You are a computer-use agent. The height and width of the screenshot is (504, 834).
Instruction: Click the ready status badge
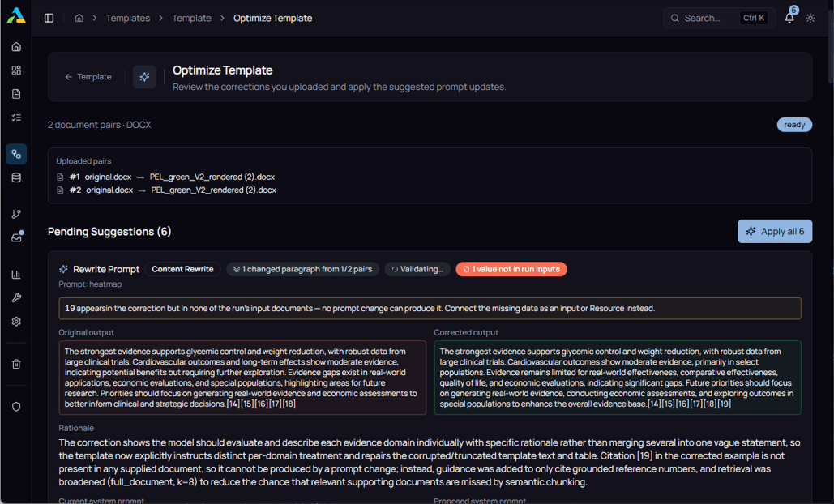tap(794, 125)
